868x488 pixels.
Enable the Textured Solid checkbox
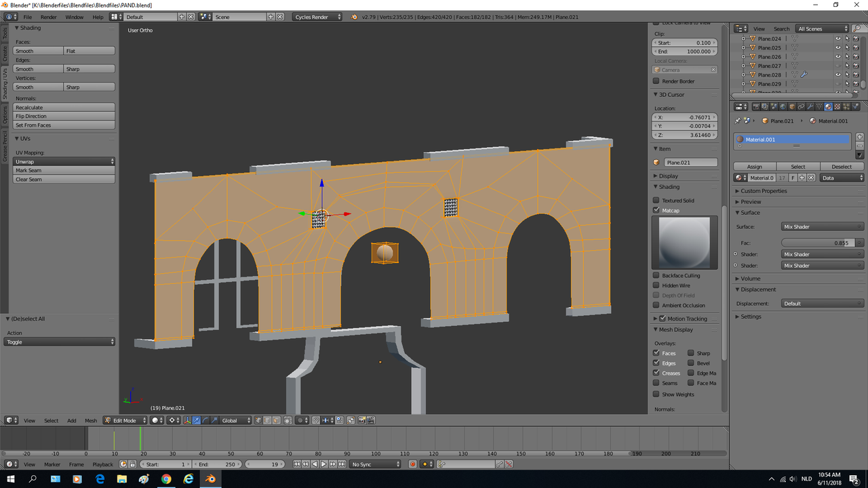click(656, 200)
